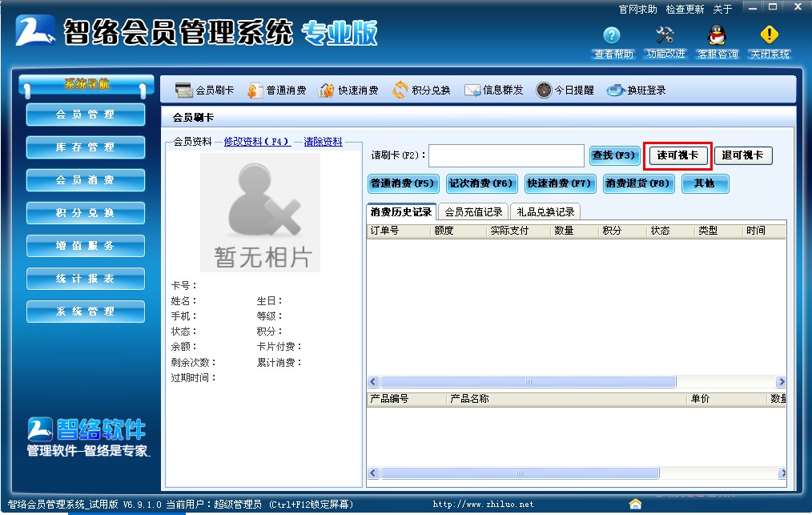This screenshot has height=515, width=812.
Task: Click the 状态 column header
Action: click(x=670, y=231)
